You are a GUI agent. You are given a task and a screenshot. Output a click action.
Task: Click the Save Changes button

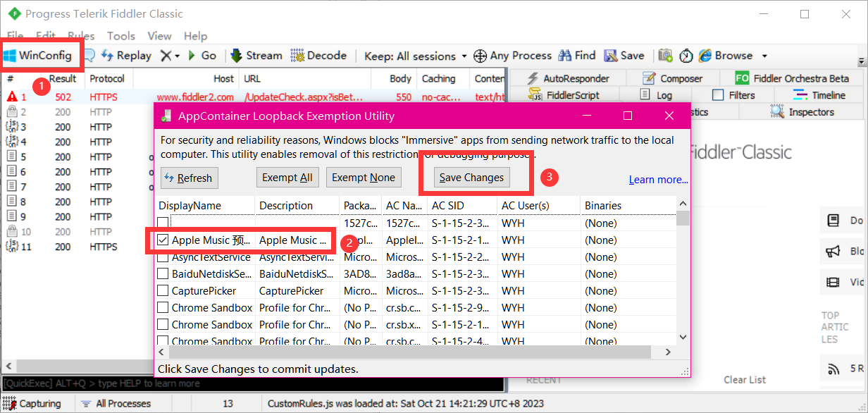[x=471, y=178]
